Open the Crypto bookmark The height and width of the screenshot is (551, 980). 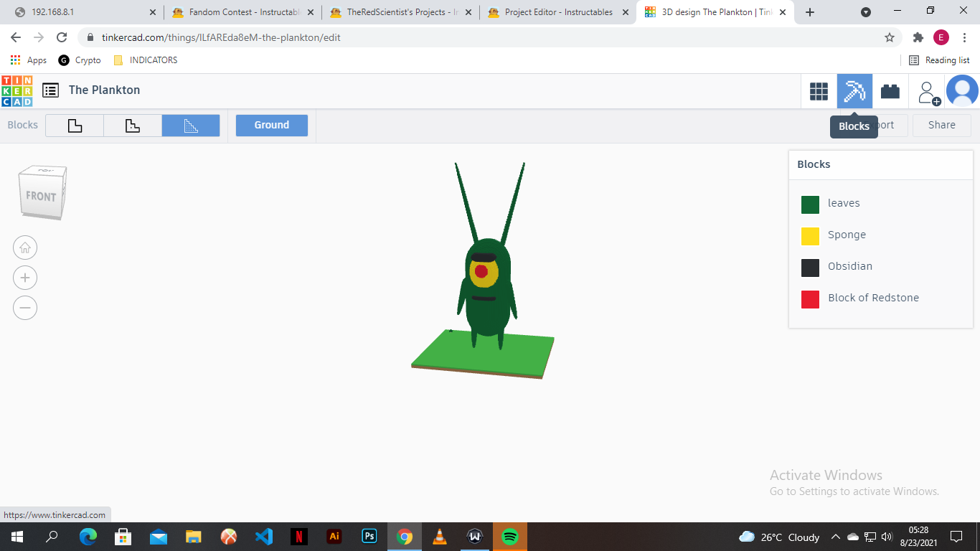coord(80,60)
